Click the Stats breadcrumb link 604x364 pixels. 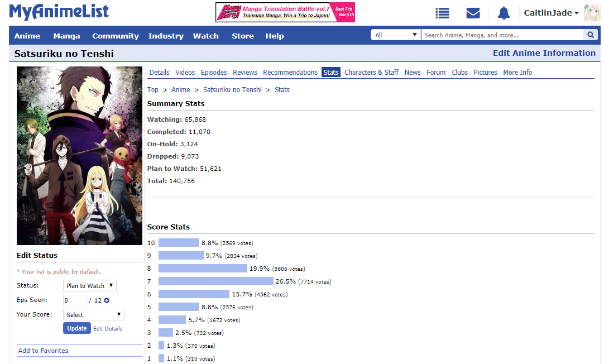(x=282, y=90)
